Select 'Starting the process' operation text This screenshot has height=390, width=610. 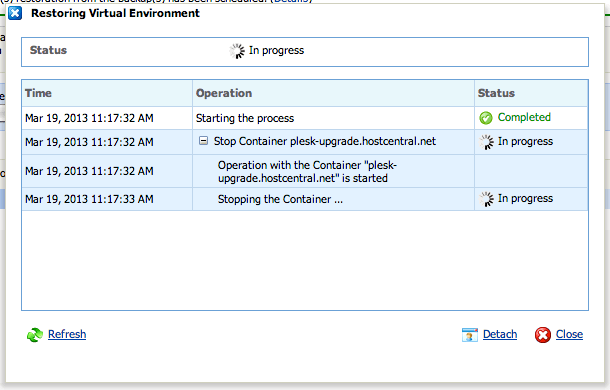tap(245, 118)
